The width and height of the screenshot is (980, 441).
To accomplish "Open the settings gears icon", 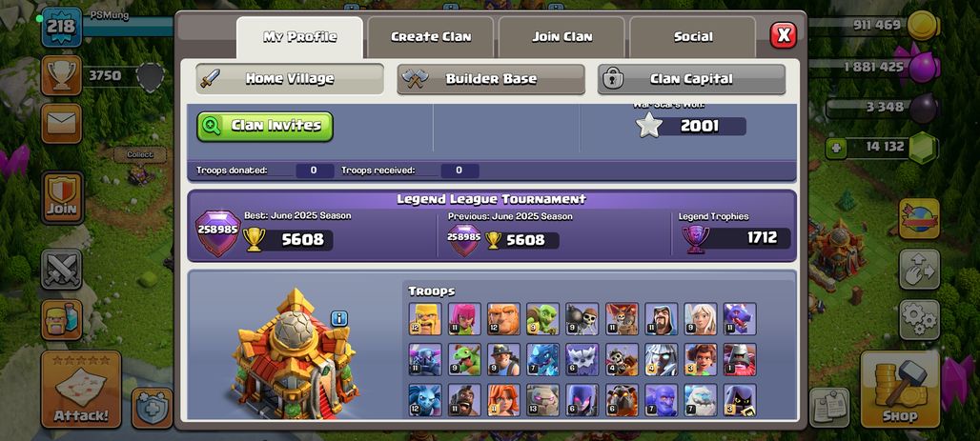I will tap(919, 320).
